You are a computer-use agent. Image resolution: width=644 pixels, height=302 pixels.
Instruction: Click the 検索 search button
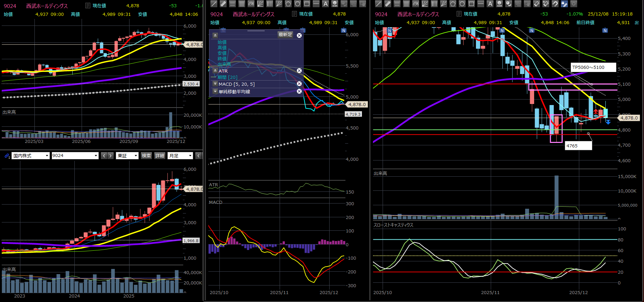click(146, 156)
